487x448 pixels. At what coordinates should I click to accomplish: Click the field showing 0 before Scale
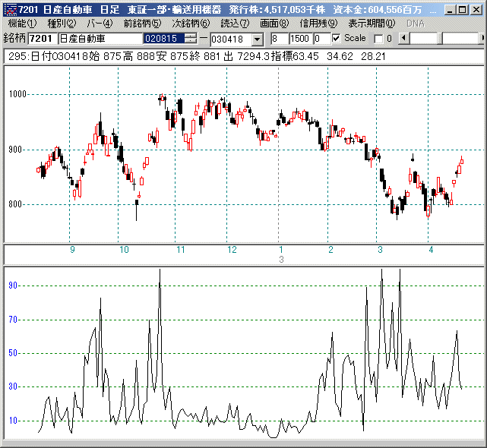pos(321,39)
